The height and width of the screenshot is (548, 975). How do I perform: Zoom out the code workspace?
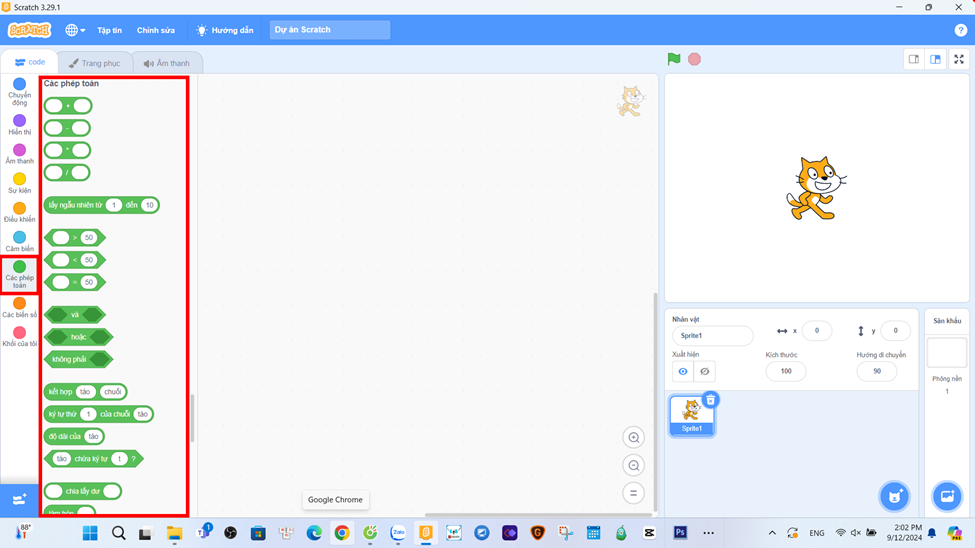[x=634, y=465]
